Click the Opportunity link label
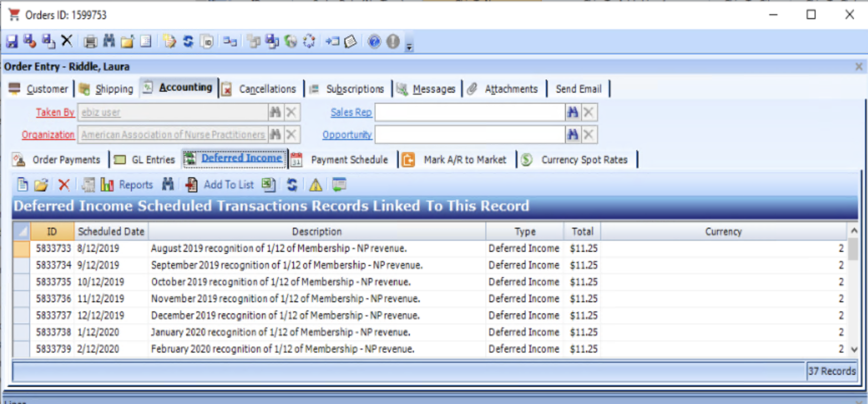 pyautogui.click(x=347, y=134)
